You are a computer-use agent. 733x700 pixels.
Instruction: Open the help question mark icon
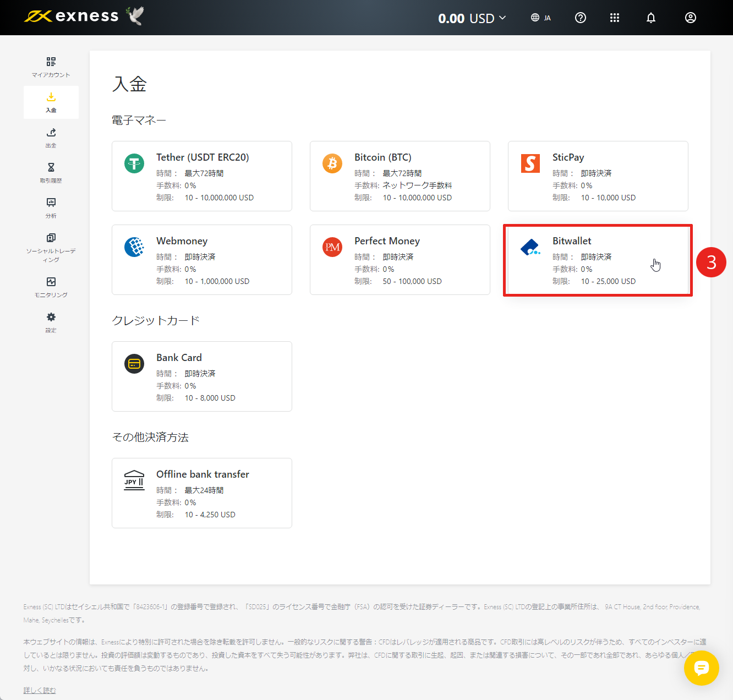(581, 18)
